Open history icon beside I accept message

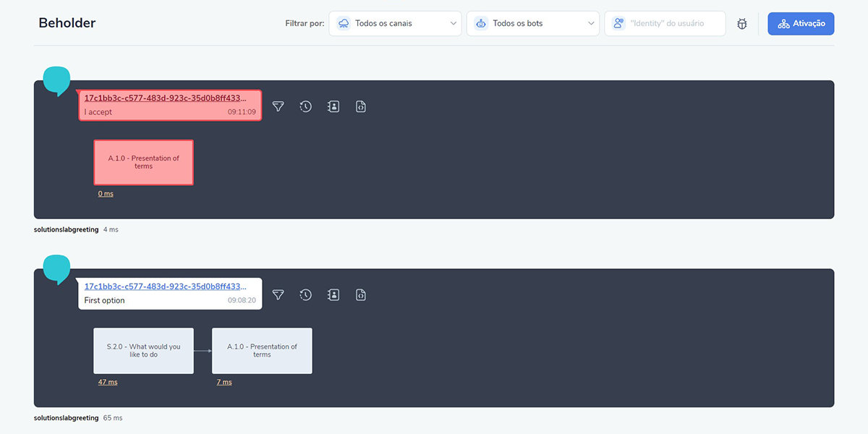click(306, 106)
